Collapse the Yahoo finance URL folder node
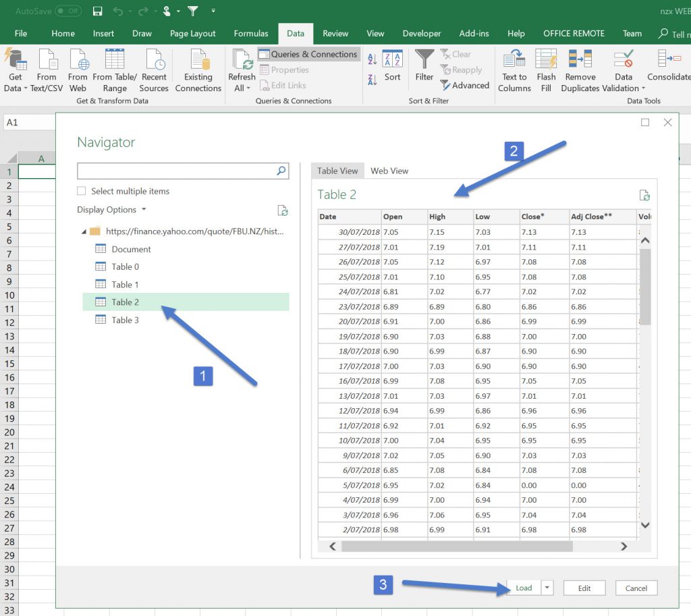691x616 pixels. (84, 231)
